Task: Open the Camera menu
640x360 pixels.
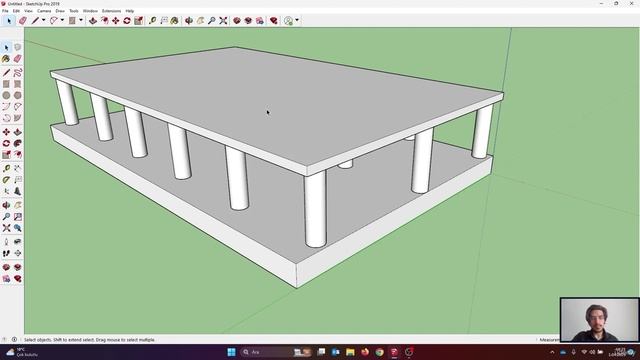Action: click(x=44, y=11)
